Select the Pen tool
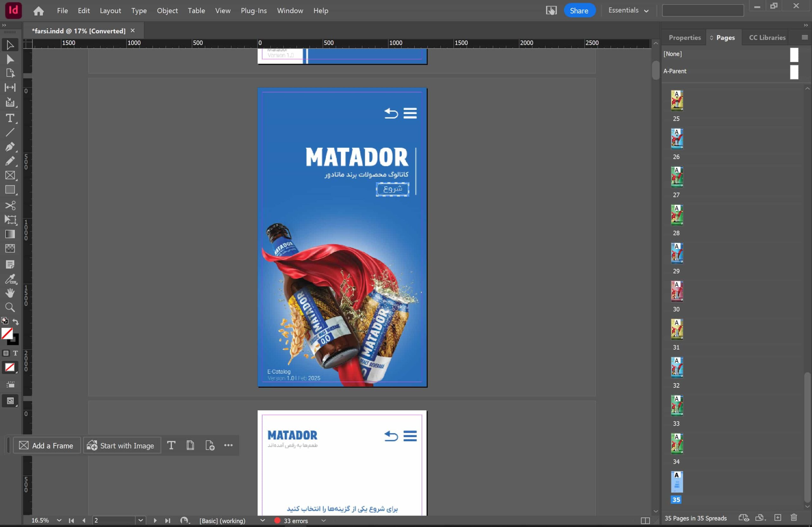 [10, 147]
